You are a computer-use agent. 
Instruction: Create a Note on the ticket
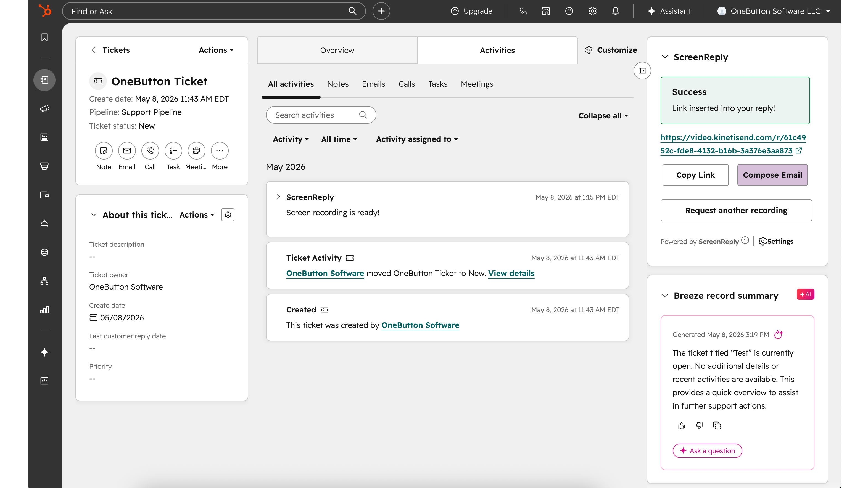104,150
